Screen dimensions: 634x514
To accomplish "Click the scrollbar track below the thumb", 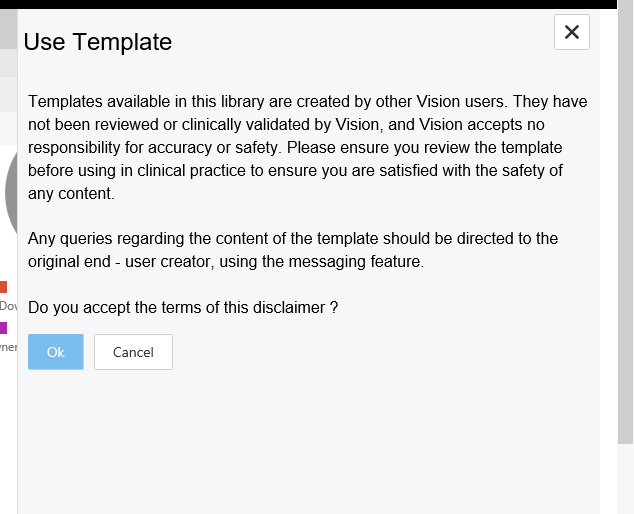I will [x=625, y=480].
